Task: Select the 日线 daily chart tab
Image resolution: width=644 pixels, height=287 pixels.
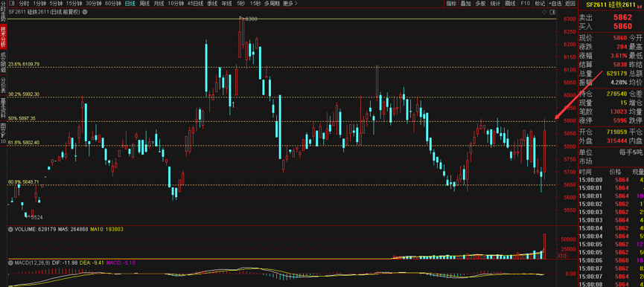Action: (x=130, y=4)
